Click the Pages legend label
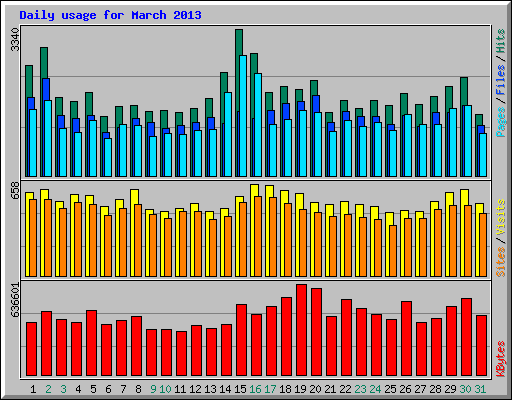The width and height of the screenshot is (512, 400). click(500, 122)
